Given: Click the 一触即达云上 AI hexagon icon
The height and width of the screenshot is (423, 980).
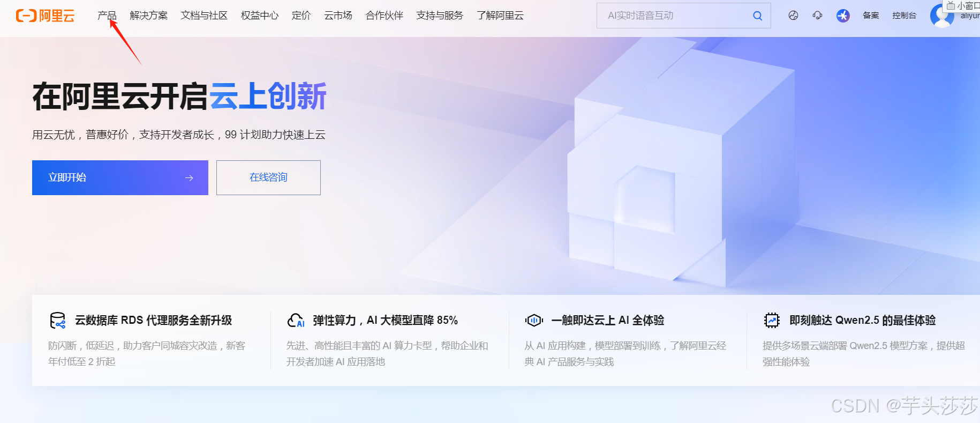Looking at the screenshot, I should (x=534, y=321).
